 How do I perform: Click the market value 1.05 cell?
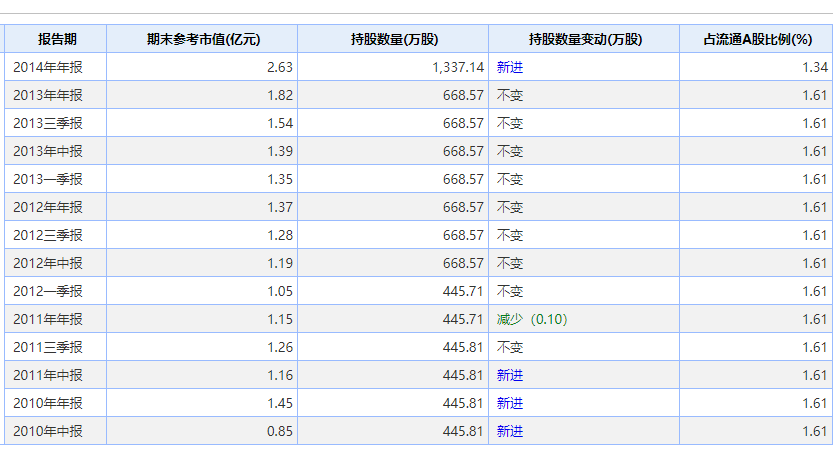(x=202, y=291)
